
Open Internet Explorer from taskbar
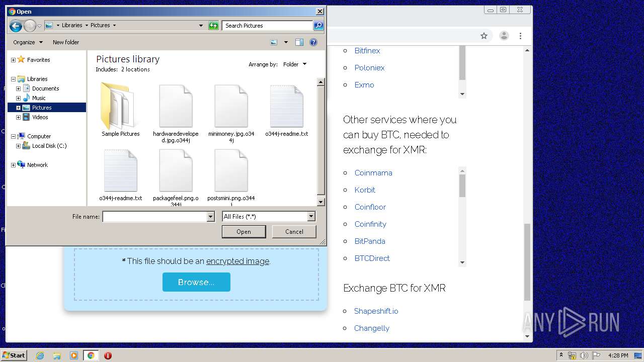tap(40, 355)
